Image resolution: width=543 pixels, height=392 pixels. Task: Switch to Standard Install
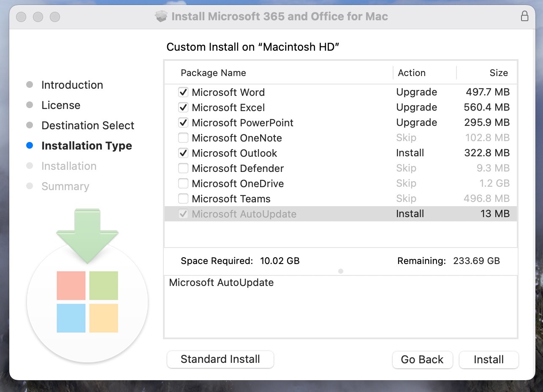pyautogui.click(x=220, y=359)
